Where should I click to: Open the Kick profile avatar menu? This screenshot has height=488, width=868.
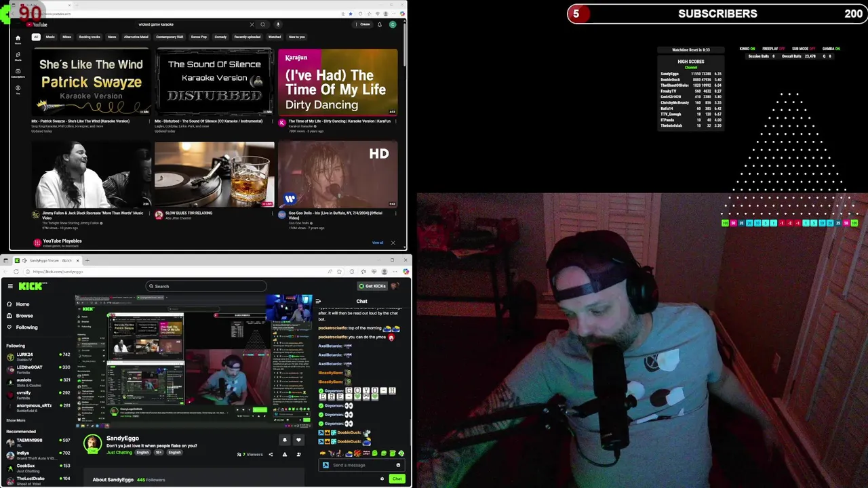pyautogui.click(x=395, y=286)
